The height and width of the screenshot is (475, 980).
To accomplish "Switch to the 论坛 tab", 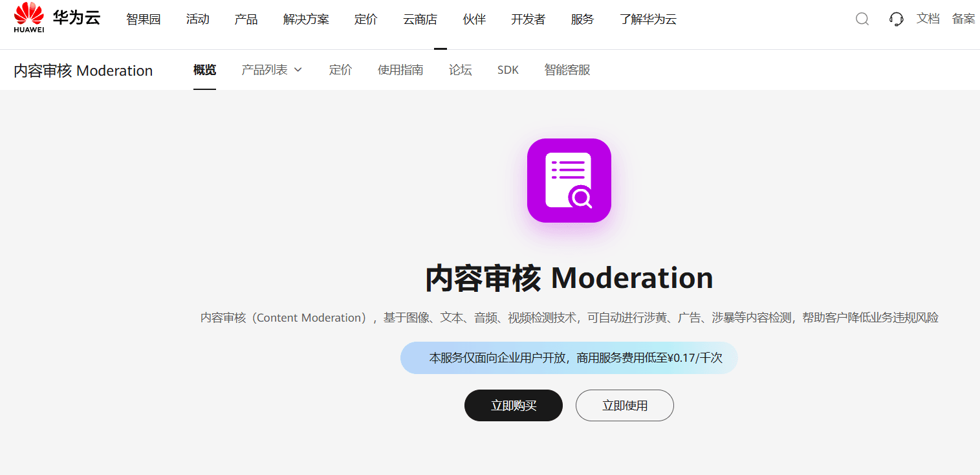I will tap(461, 70).
